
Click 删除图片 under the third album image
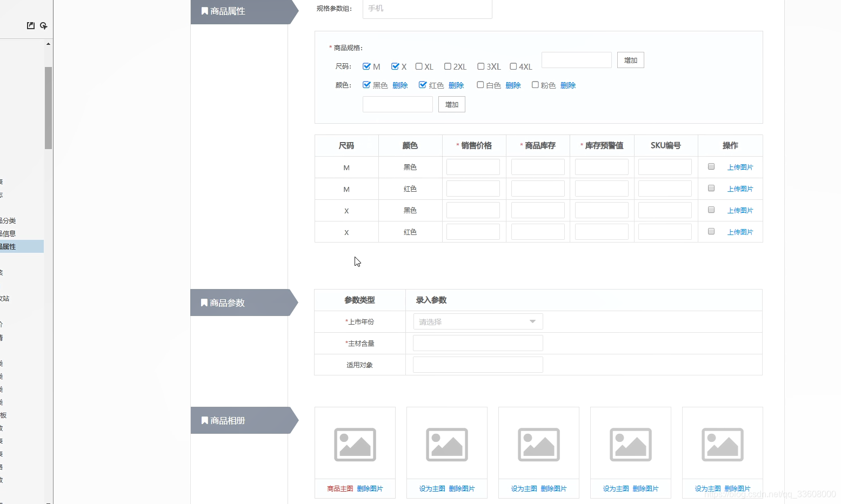[x=554, y=489]
